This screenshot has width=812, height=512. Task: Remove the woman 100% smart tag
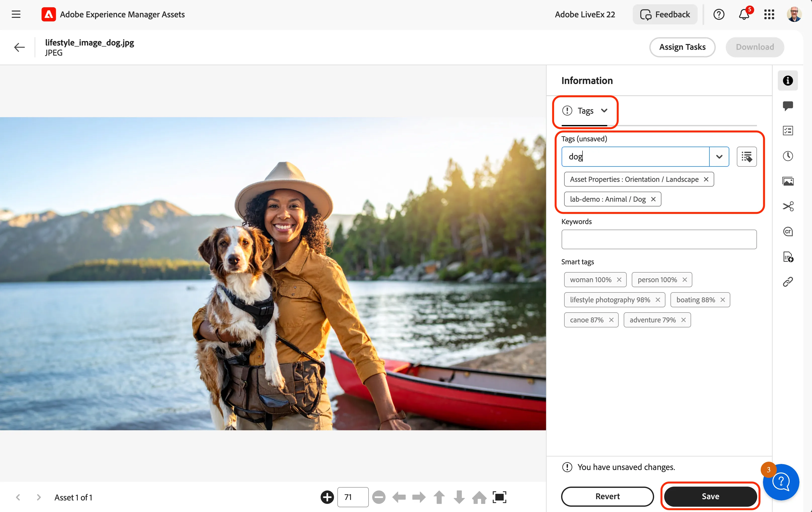619,280
